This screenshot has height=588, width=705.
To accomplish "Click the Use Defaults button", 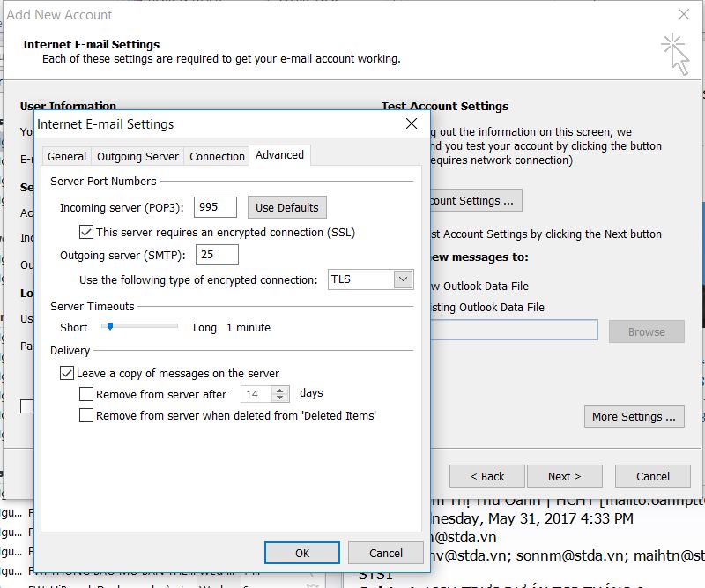I will pyautogui.click(x=287, y=207).
